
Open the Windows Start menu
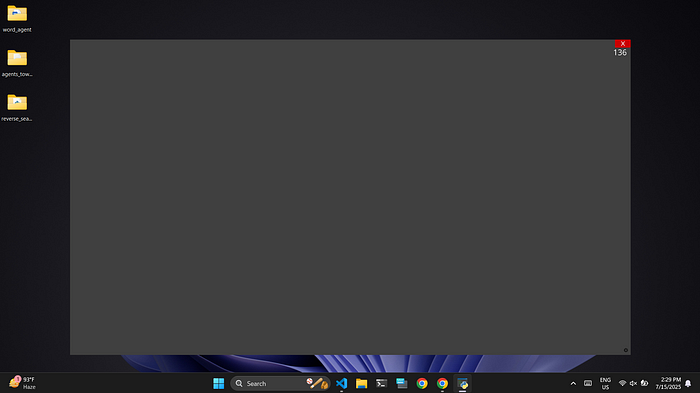click(219, 383)
